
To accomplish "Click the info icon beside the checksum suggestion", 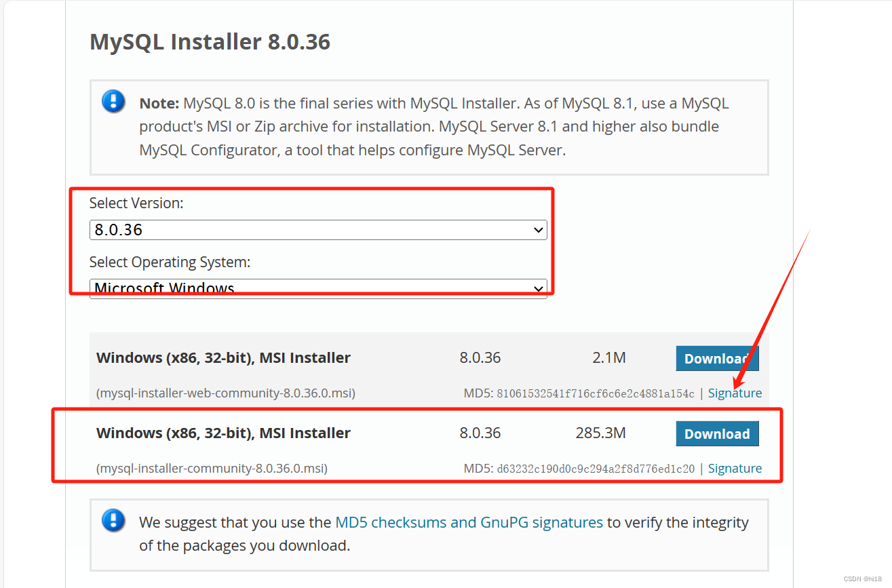I will click(x=113, y=521).
